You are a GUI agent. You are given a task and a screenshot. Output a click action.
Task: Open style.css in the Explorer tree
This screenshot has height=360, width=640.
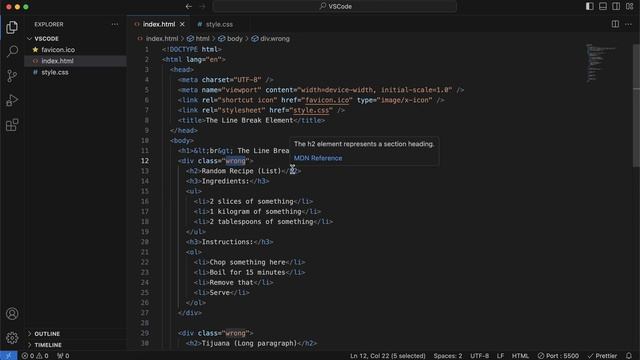pos(55,72)
